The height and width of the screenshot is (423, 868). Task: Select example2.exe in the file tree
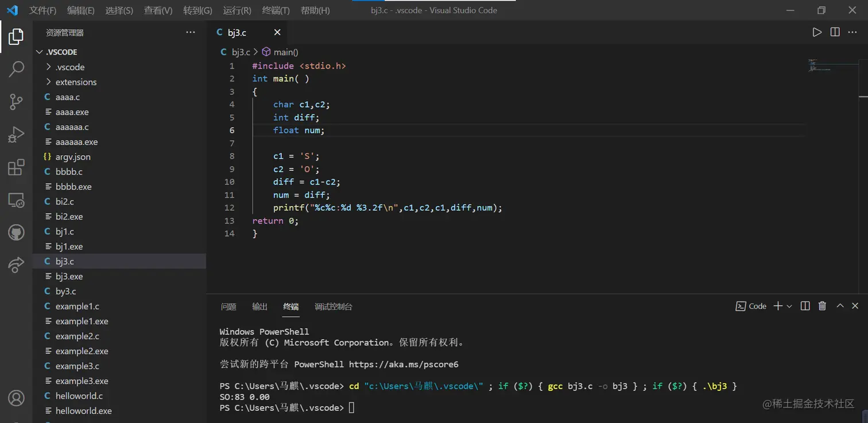coord(119,351)
